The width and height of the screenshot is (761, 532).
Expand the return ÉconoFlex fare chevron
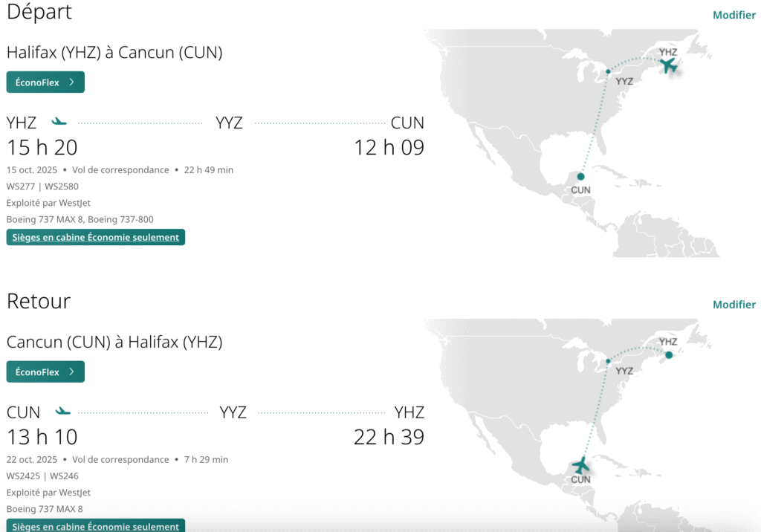click(71, 372)
